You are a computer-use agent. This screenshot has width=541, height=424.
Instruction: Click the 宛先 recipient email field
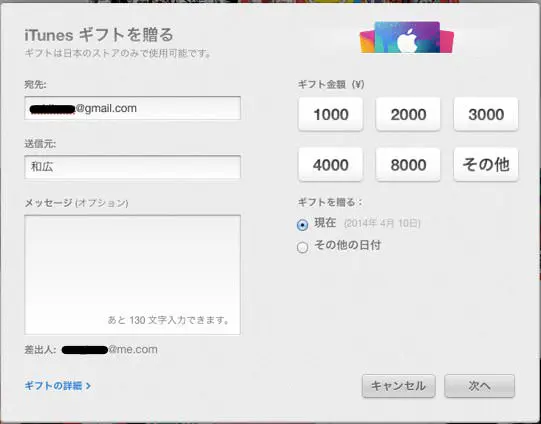coord(132,108)
